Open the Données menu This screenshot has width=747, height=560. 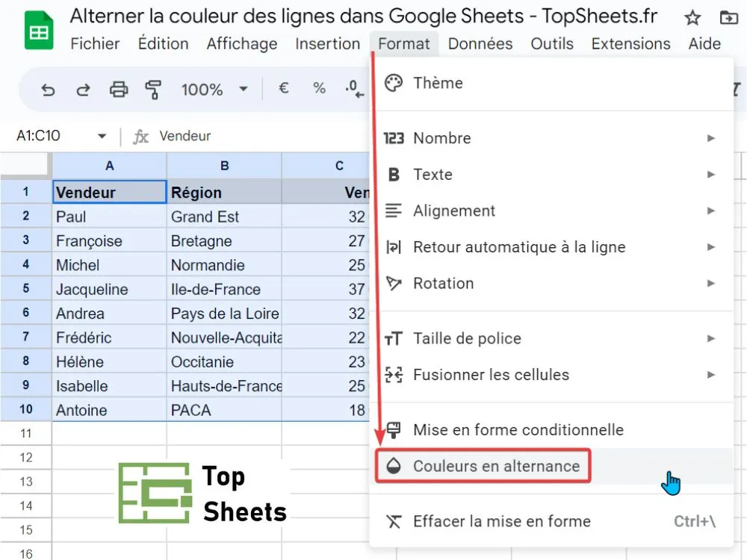click(x=480, y=44)
